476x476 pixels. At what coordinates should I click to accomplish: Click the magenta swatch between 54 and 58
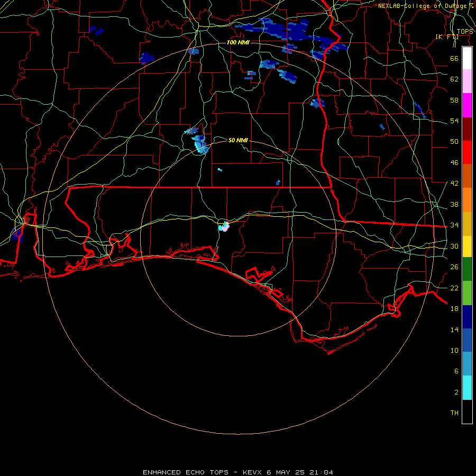click(467, 105)
